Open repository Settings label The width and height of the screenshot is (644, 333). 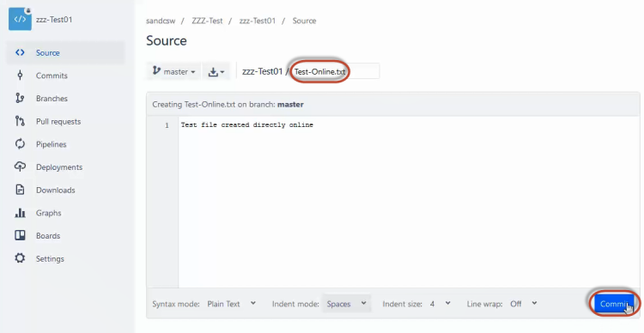50,259
